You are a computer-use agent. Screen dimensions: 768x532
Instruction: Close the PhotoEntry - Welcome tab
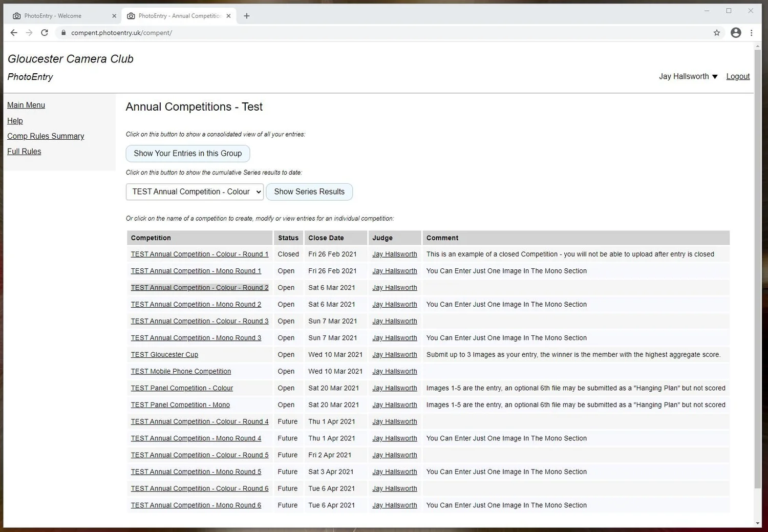click(x=114, y=16)
